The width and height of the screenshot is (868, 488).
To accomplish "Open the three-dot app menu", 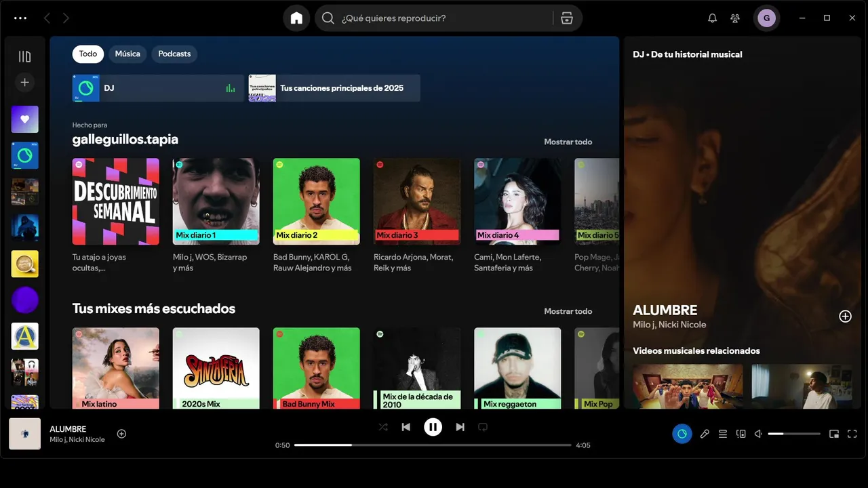I will pos(20,18).
